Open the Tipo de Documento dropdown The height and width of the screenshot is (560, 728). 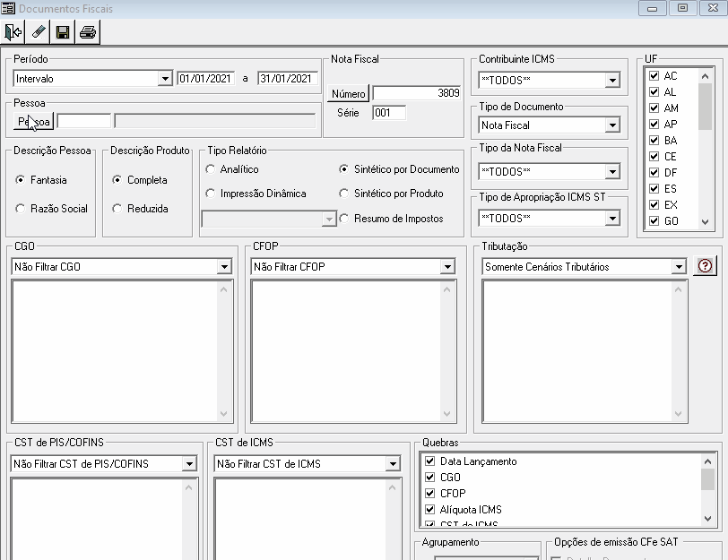coord(612,125)
